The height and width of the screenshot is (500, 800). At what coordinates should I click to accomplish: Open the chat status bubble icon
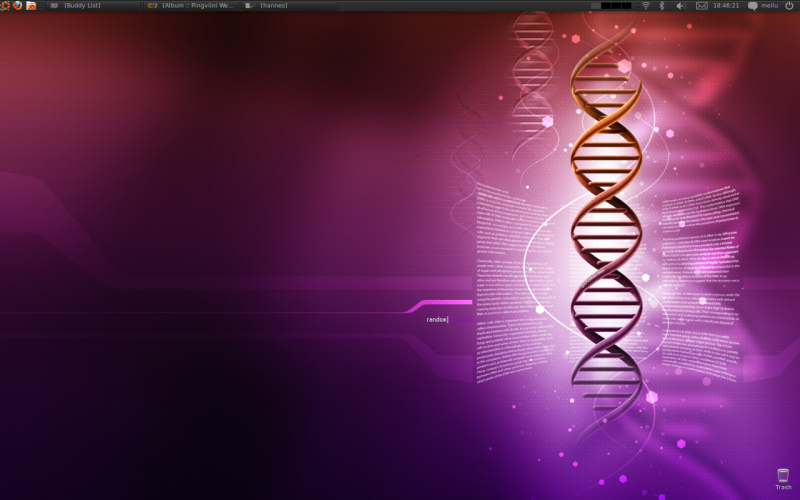(x=753, y=6)
